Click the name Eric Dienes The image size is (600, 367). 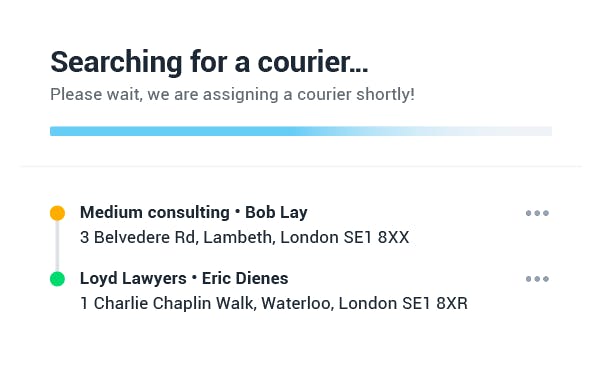coord(245,278)
